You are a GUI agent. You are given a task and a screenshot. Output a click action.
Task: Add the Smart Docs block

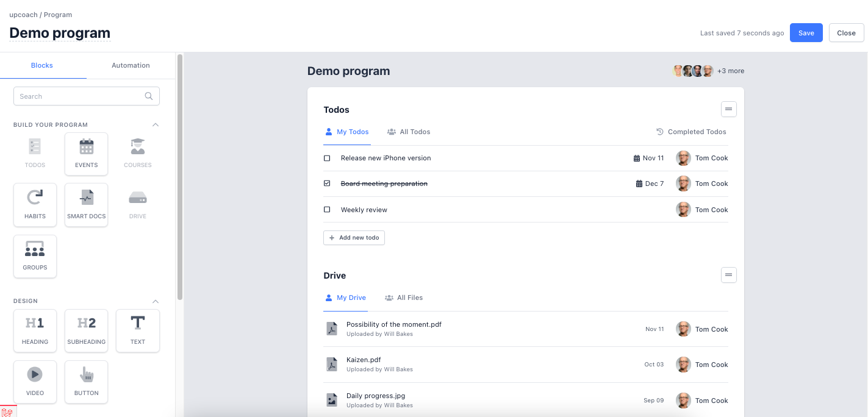(x=86, y=204)
